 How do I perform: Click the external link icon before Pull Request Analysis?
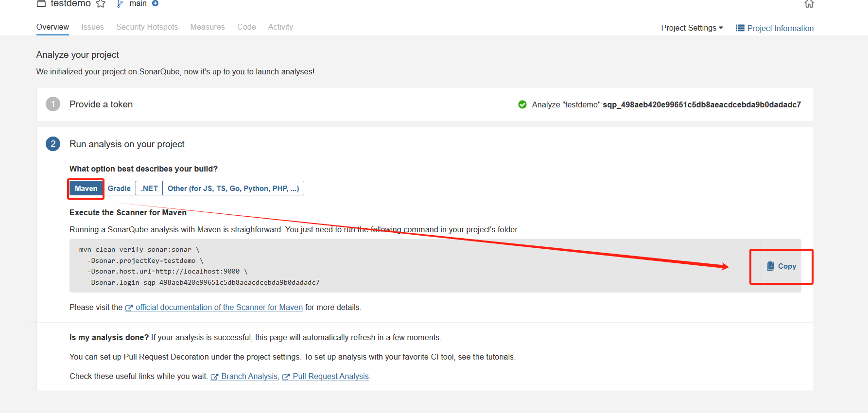(286, 377)
